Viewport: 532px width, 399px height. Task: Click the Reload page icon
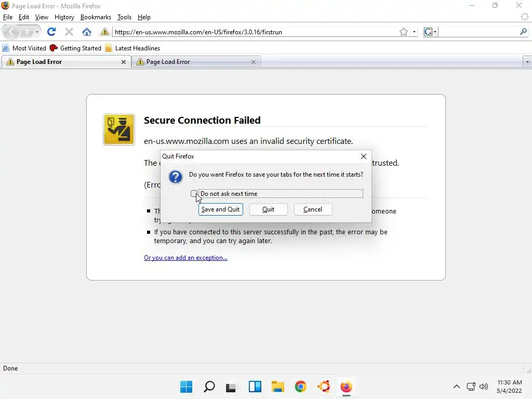coord(51,32)
